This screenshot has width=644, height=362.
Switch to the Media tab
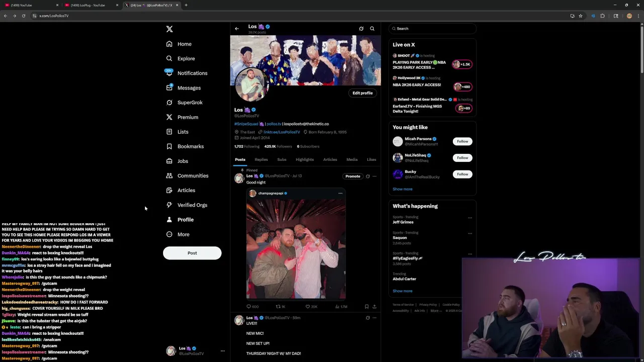(x=352, y=159)
